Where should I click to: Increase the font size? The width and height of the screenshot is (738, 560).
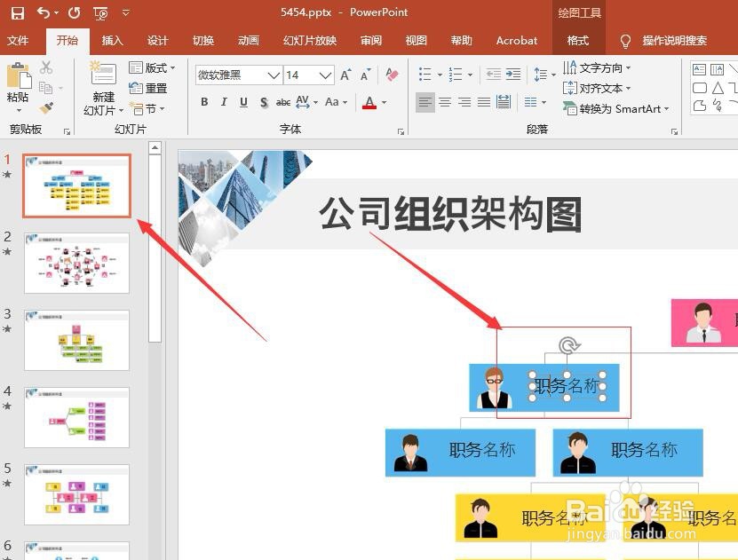tap(345, 75)
